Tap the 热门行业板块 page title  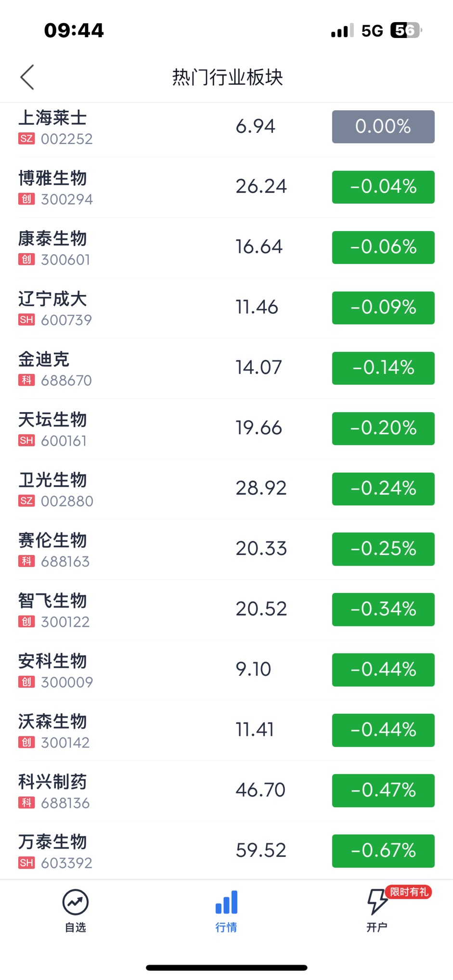tap(227, 77)
